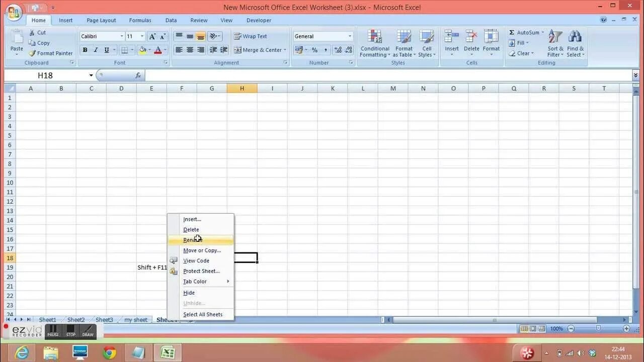Open Conditional Formatting menu

pos(375,43)
